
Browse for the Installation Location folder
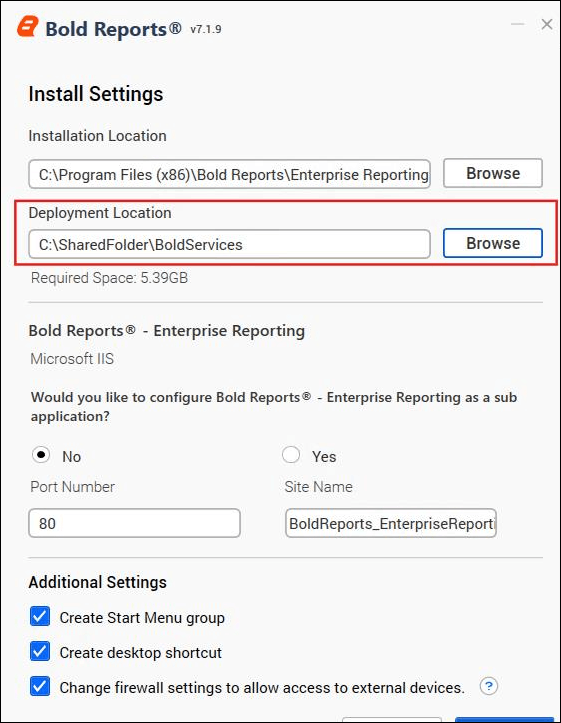pos(493,173)
